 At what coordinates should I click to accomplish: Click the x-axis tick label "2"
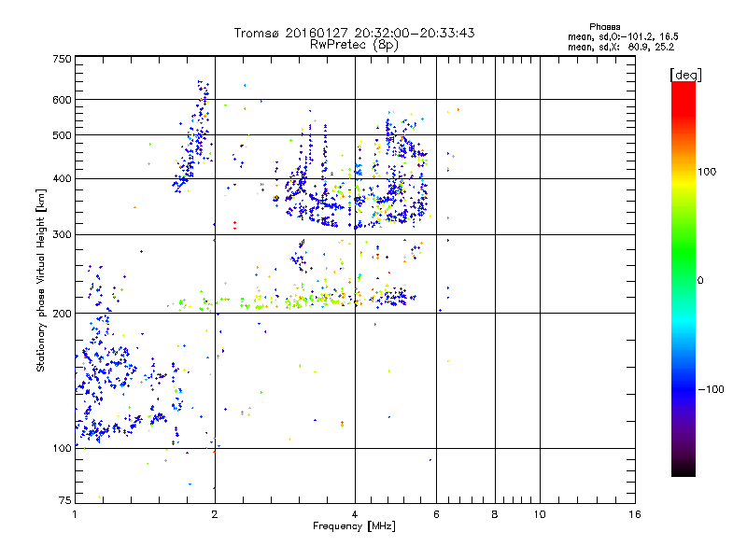point(215,514)
